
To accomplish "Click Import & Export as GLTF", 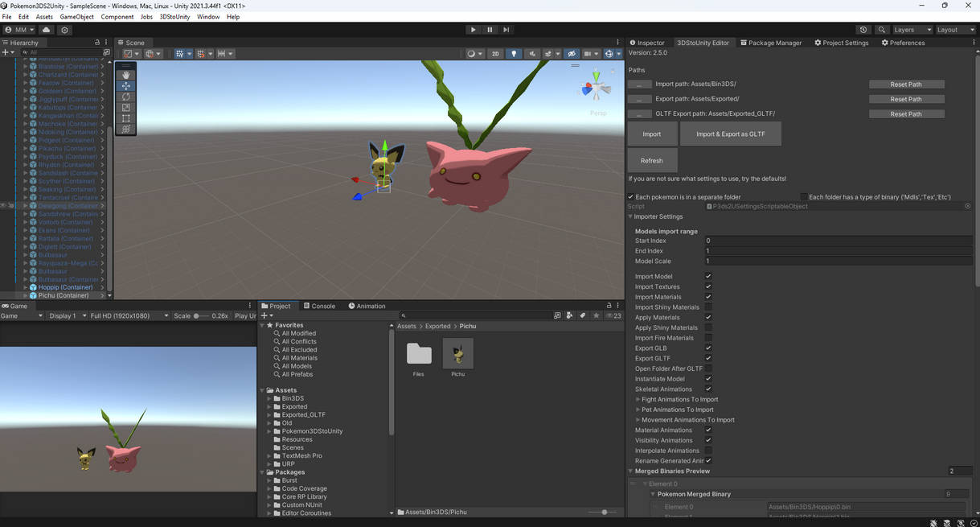I will pos(731,134).
